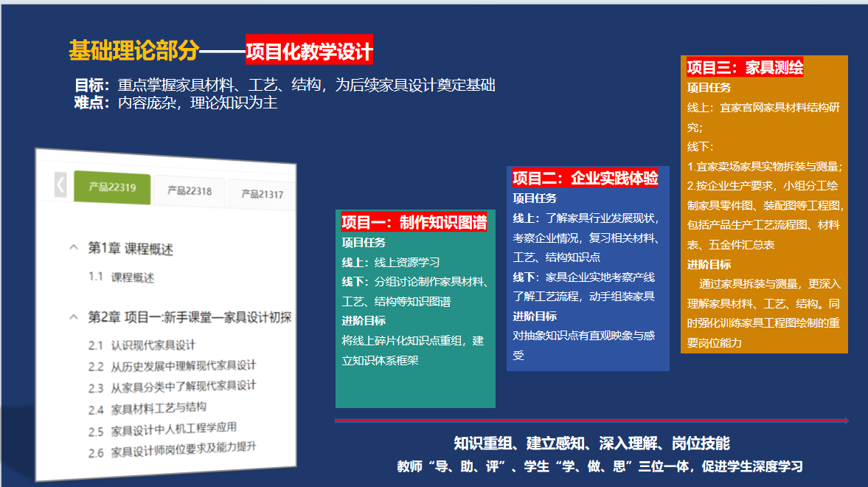Click the 项目一：制作知识图谱 heading
Screen dimensions: 868x487
tap(414, 222)
